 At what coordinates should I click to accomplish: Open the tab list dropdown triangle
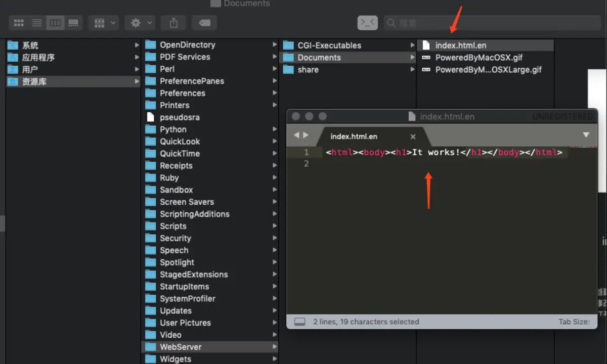click(x=586, y=135)
